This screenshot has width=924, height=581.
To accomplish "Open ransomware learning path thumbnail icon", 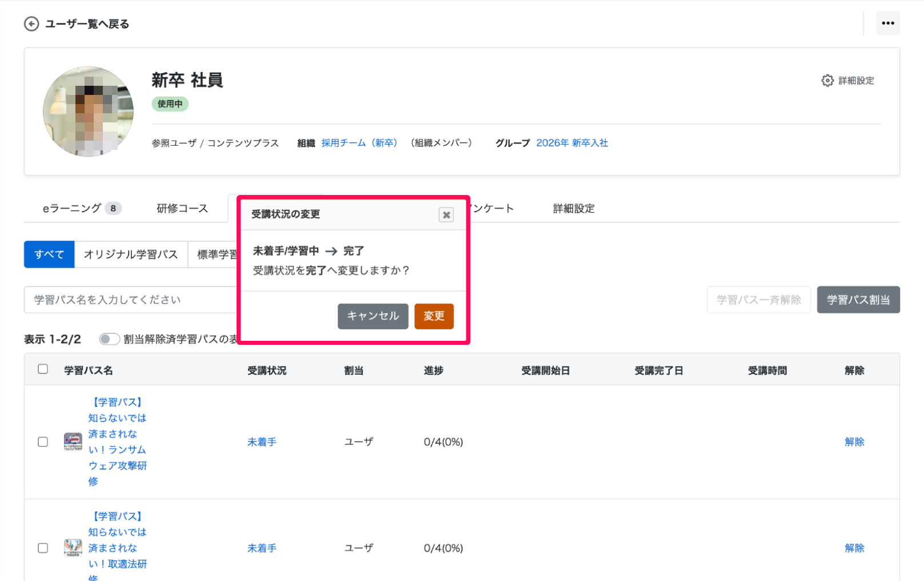I will tap(73, 442).
